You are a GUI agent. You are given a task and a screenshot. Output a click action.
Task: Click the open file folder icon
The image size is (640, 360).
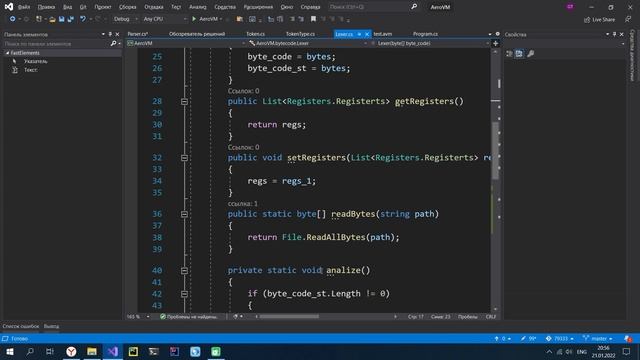pos(52,19)
